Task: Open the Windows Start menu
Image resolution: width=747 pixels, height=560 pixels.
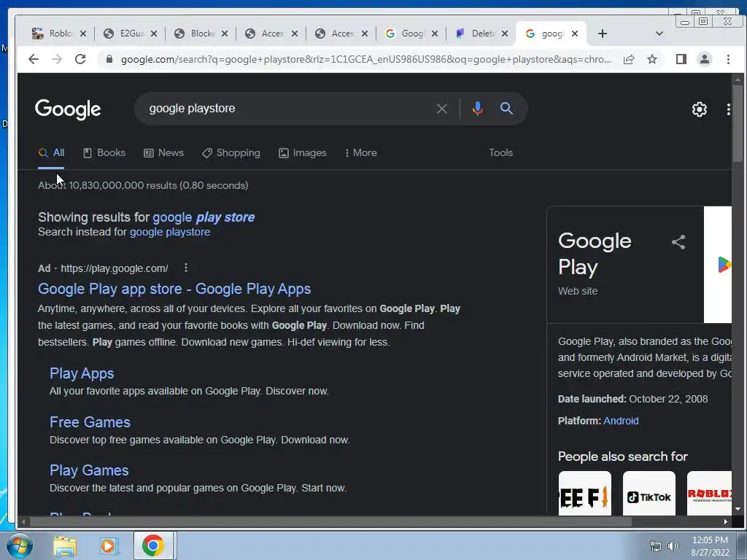Action: click(x=20, y=545)
